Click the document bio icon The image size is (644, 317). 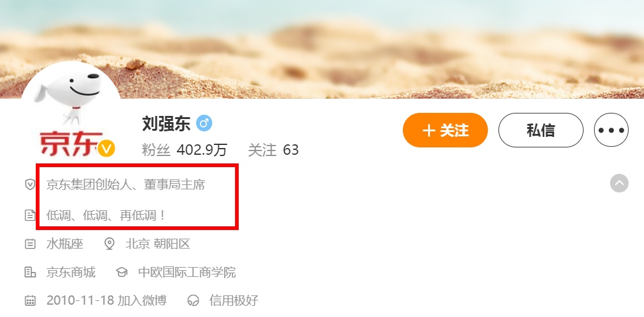tap(30, 215)
